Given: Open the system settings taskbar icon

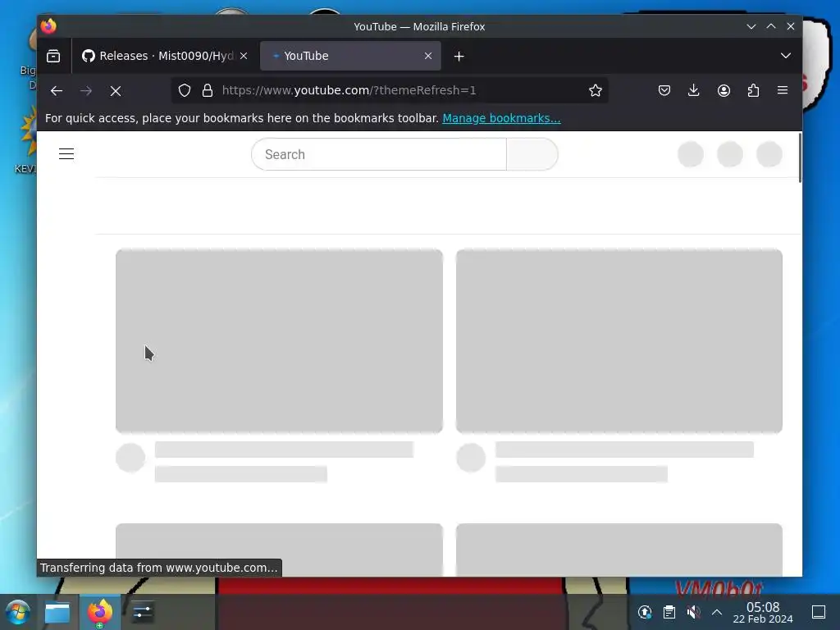Looking at the screenshot, I should pyautogui.click(x=142, y=612).
